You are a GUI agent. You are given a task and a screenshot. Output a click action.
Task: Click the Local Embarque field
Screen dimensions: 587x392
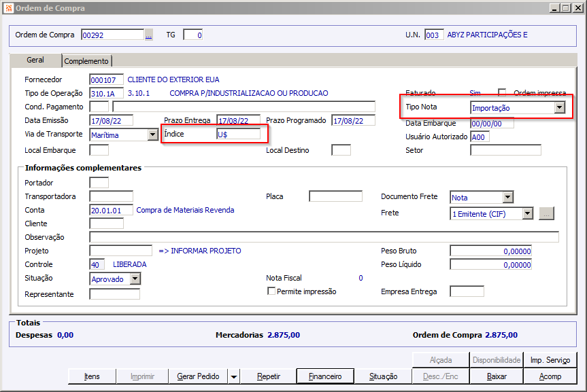[99, 150]
